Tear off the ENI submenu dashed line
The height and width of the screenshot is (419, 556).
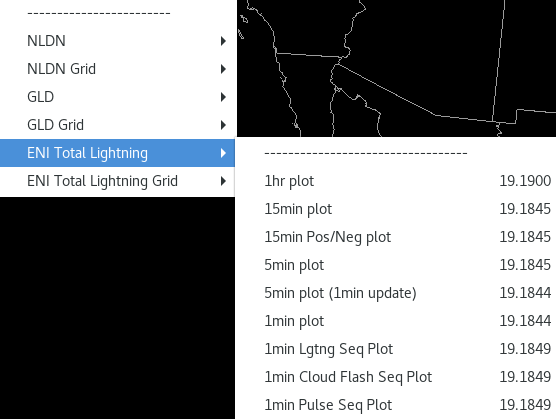[x=366, y=153]
